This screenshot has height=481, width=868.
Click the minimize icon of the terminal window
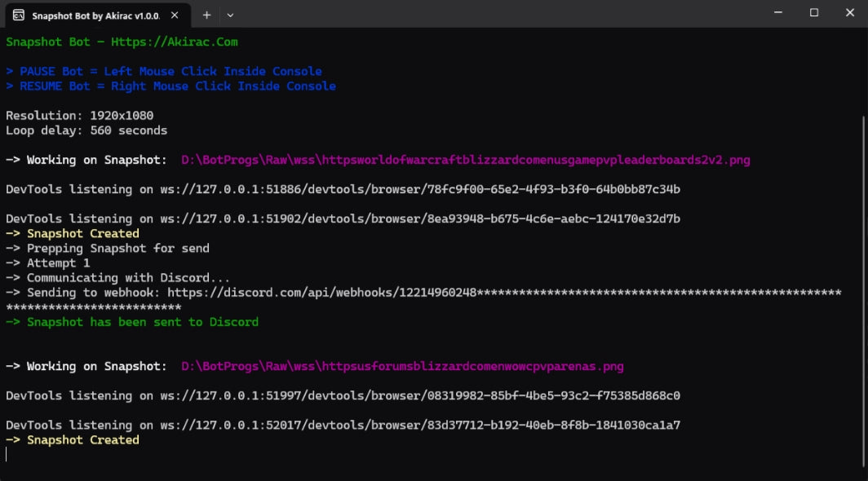click(x=777, y=12)
